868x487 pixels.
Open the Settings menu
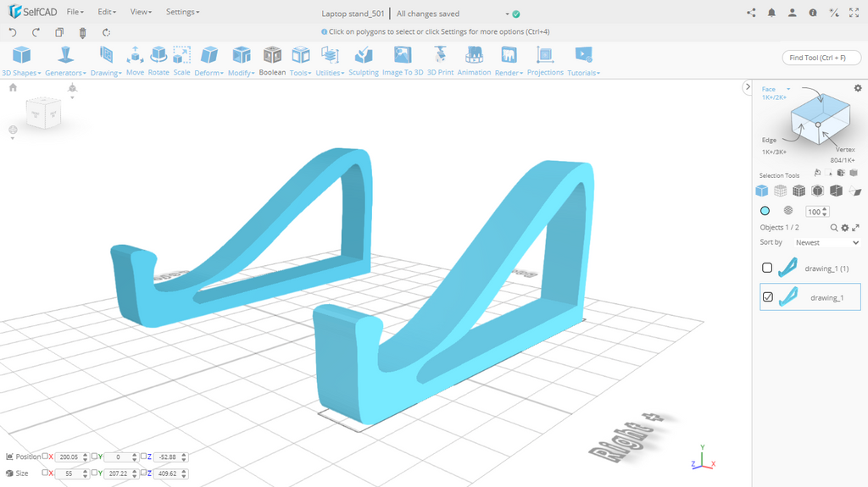point(182,13)
